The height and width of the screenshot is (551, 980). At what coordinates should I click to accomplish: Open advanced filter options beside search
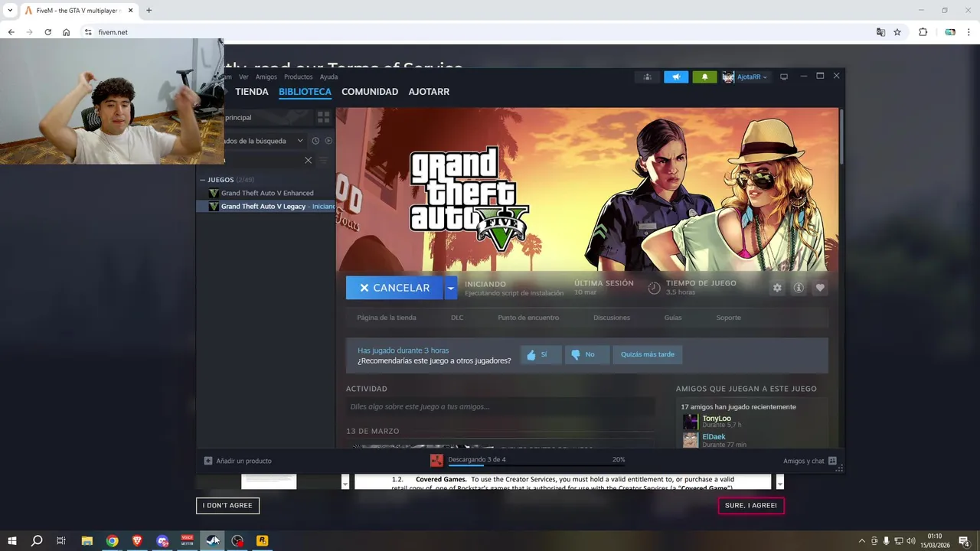323,160
